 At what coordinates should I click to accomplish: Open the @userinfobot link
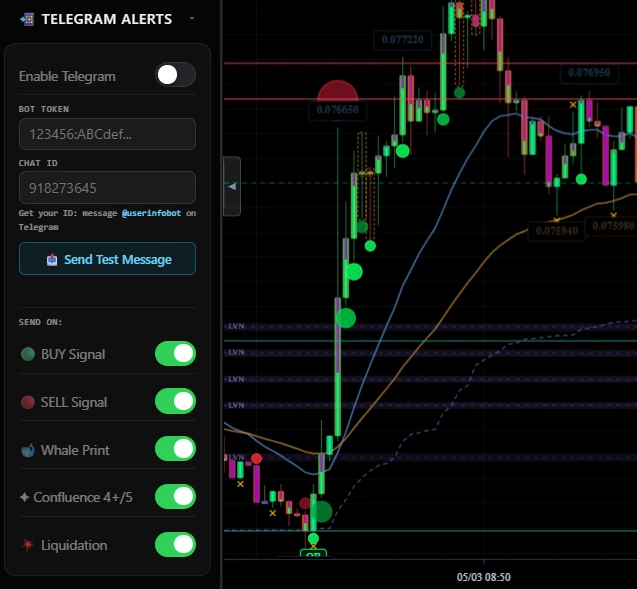(x=151, y=213)
